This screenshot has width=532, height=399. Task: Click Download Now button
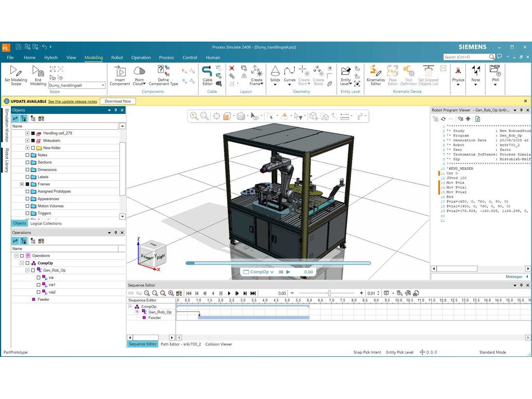coord(118,101)
